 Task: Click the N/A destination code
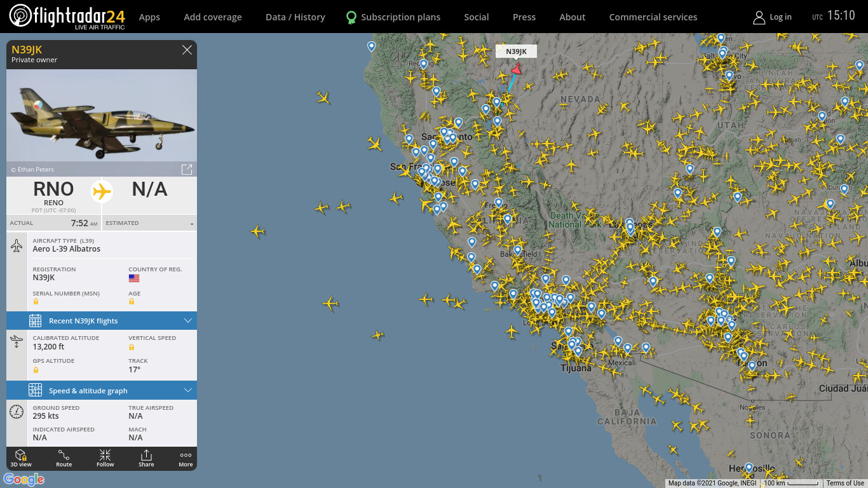tap(149, 189)
